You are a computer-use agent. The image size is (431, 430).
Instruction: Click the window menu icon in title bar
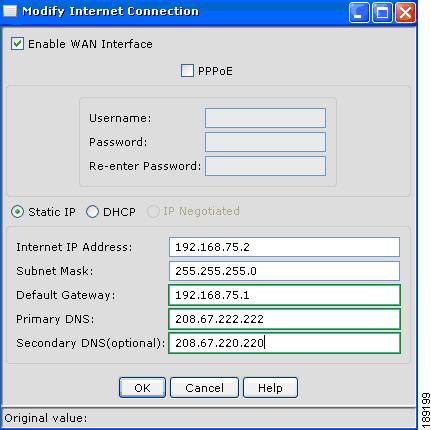10,11
